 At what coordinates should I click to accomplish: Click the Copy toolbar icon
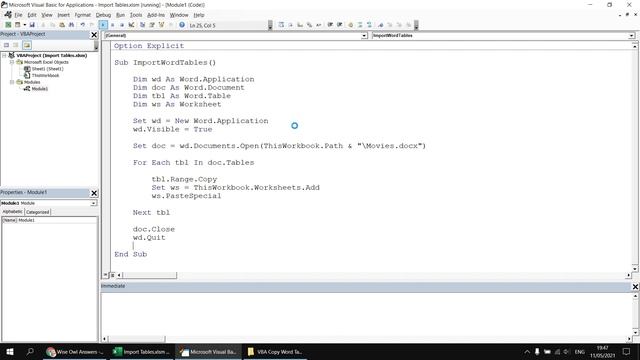52,25
